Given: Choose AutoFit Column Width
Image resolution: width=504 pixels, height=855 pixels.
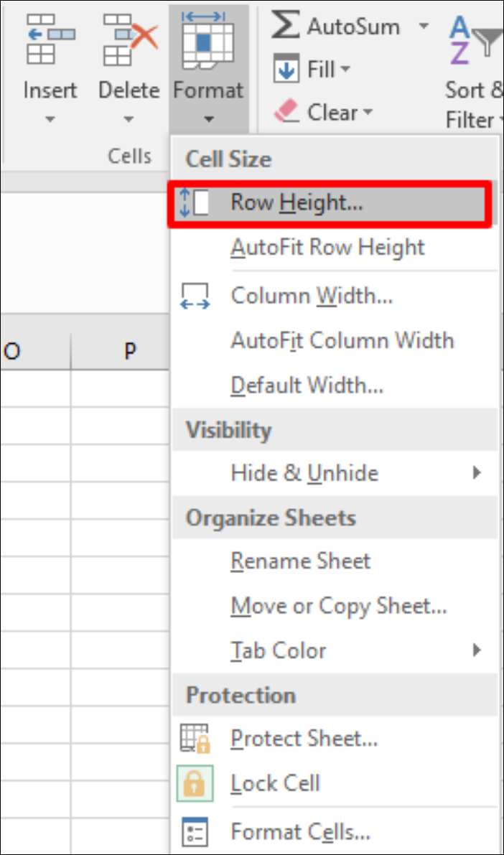Looking at the screenshot, I should (342, 340).
